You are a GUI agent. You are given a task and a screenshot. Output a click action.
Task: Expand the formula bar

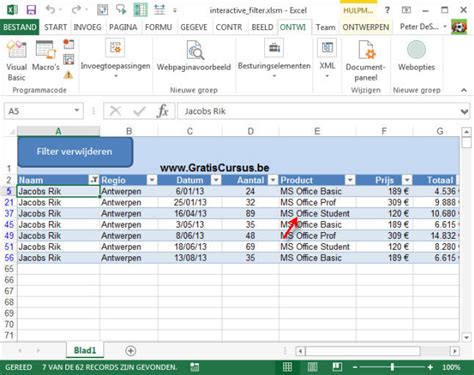point(464,112)
